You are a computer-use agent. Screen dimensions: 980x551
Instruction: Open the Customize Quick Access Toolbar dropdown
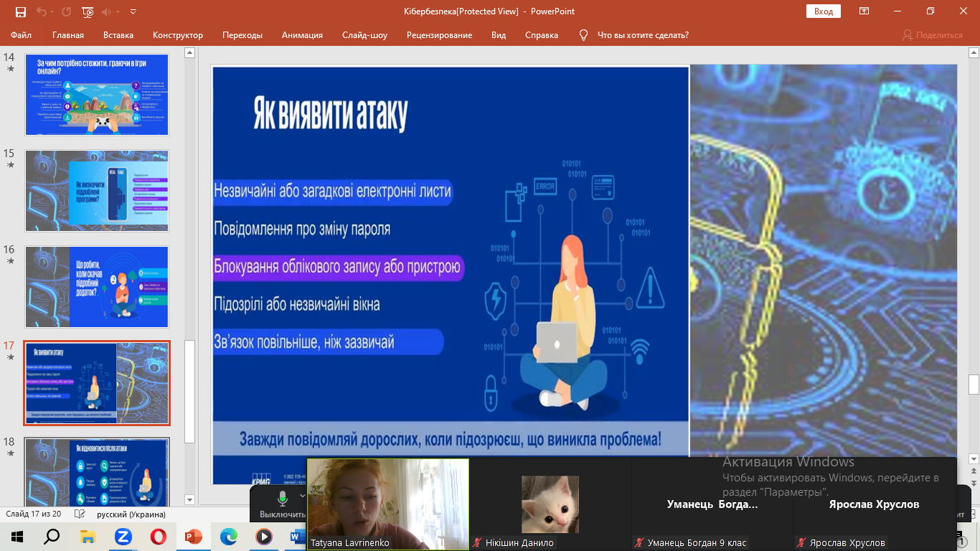(x=133, y=11)
